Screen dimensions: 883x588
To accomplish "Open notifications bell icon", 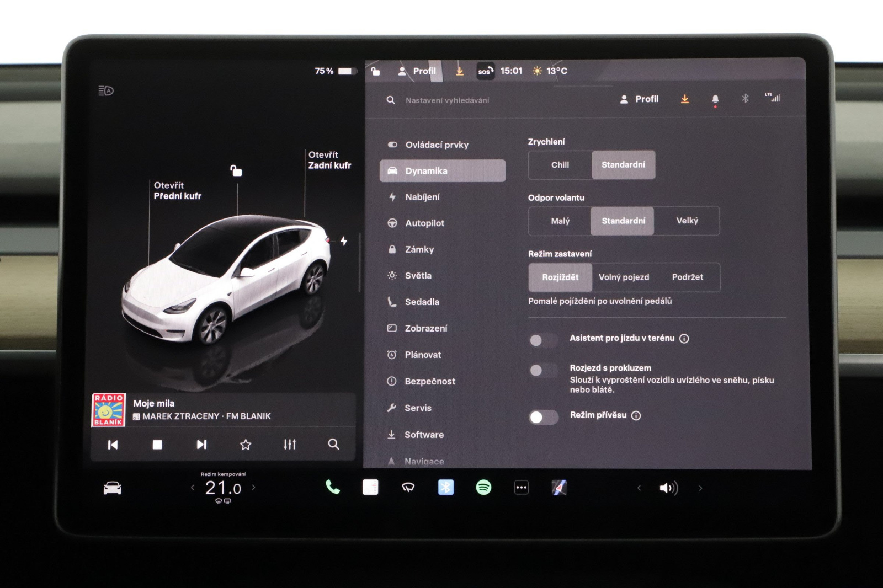I will pos(715,99).
